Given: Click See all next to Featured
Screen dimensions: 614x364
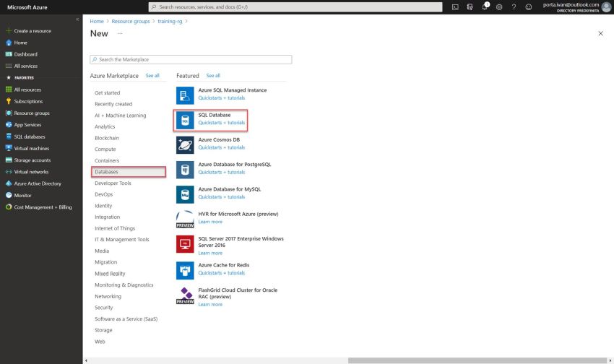Looking at the screenshot, I should coord(213,76).
